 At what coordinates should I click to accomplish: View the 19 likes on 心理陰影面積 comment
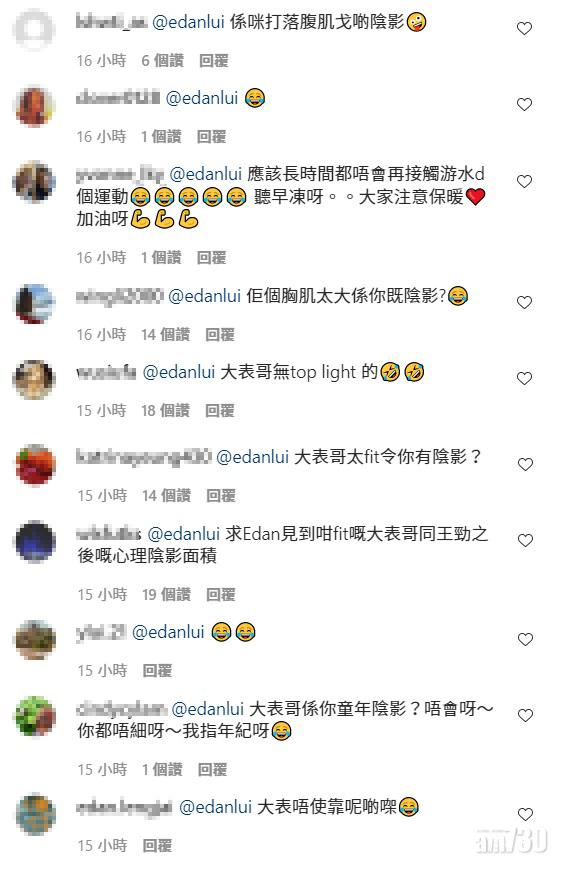[166, 595]
